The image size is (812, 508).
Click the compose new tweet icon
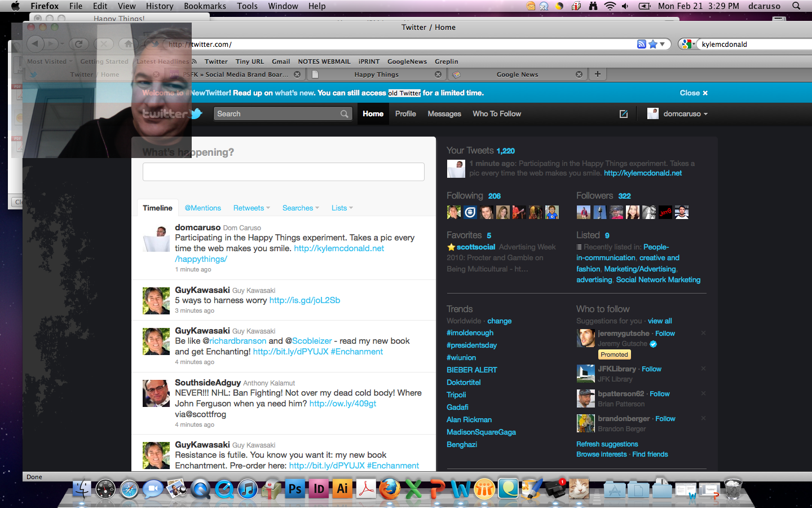[623, 114]
